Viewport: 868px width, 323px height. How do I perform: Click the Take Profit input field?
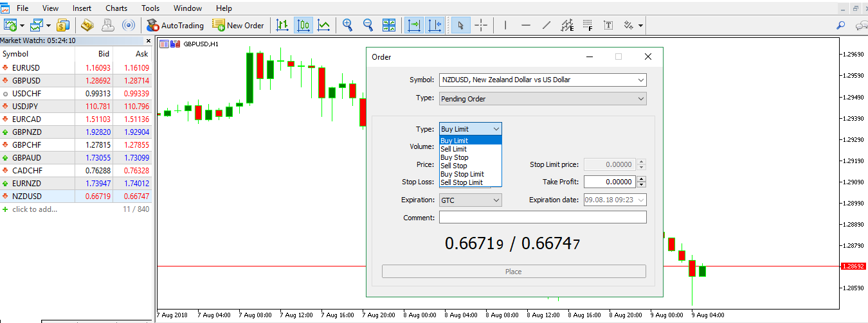(x=610, y=182)
